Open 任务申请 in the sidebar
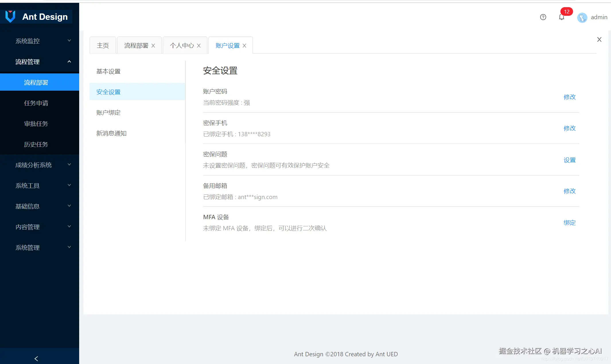Viewport: 611px width, 364px height. click(36, 103)
